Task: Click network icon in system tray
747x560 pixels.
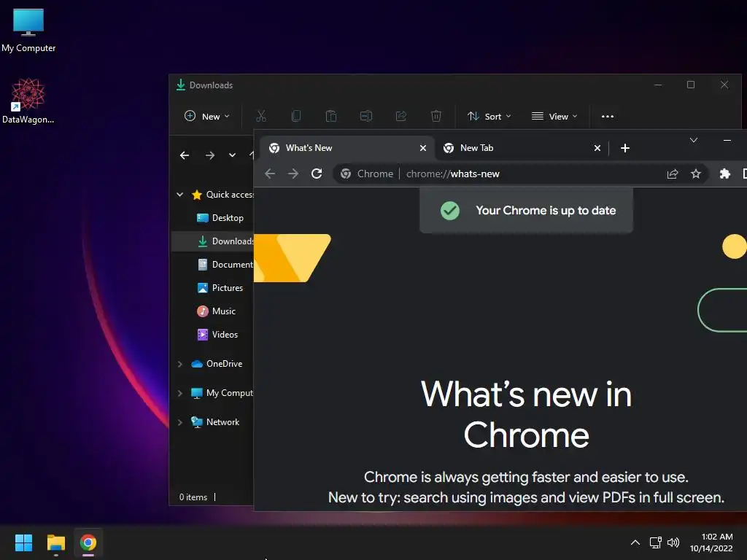Action: point(656,542)
